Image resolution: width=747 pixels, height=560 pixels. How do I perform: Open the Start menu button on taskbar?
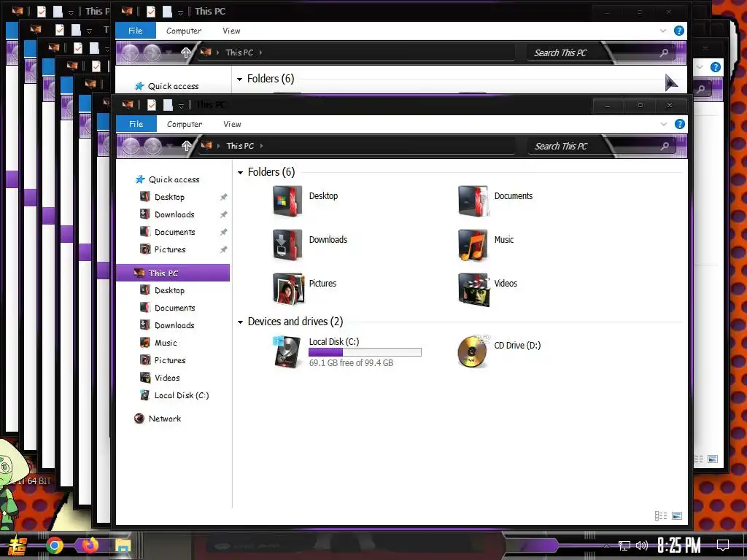coord(18,545)
